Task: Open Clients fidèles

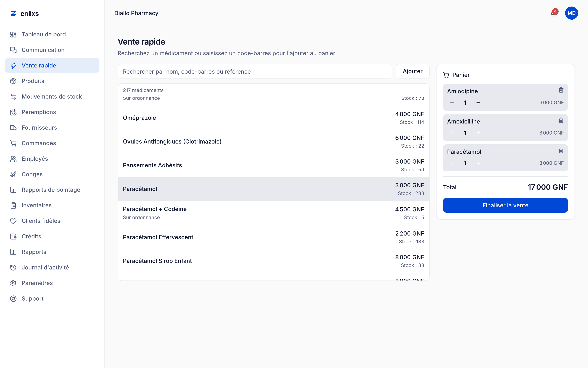Action: click(x=52, y=221)
